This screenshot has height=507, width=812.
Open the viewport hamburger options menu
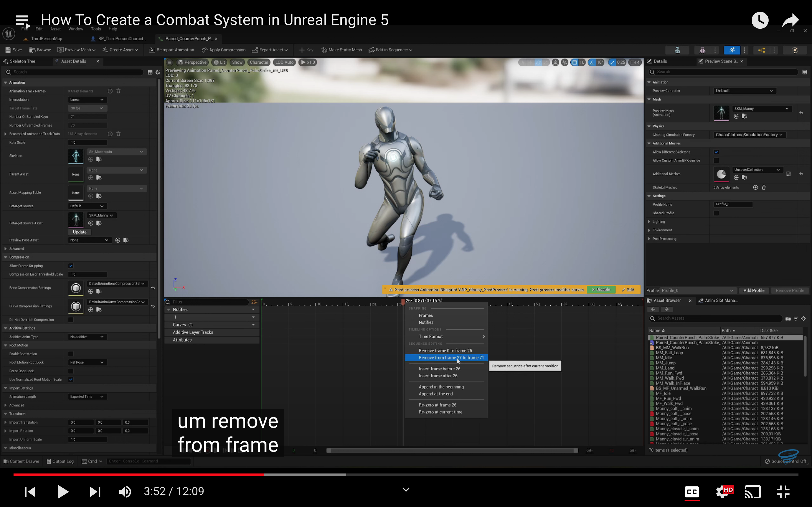169,62
